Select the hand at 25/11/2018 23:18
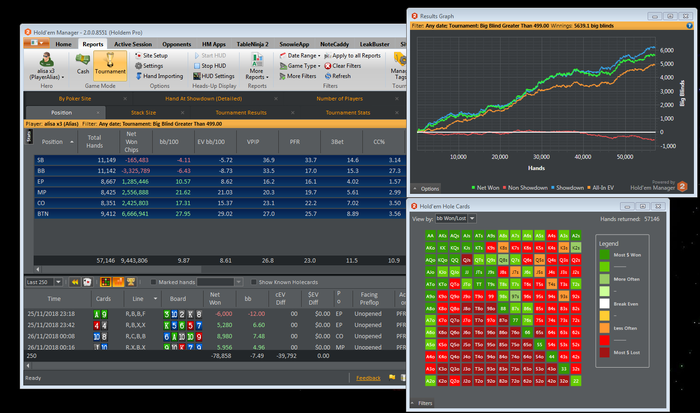Image resolution: width=700 pixels, height=413 pixels. (x=215, y=314)
